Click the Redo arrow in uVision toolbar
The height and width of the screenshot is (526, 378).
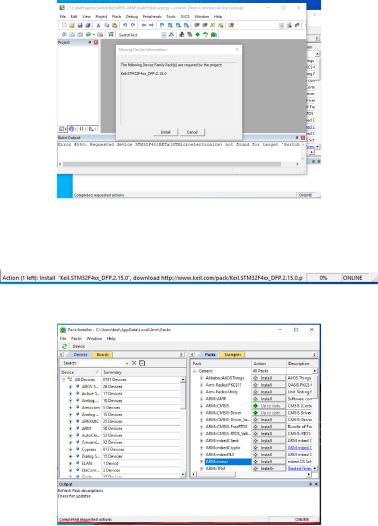click(x=133, y=25)
